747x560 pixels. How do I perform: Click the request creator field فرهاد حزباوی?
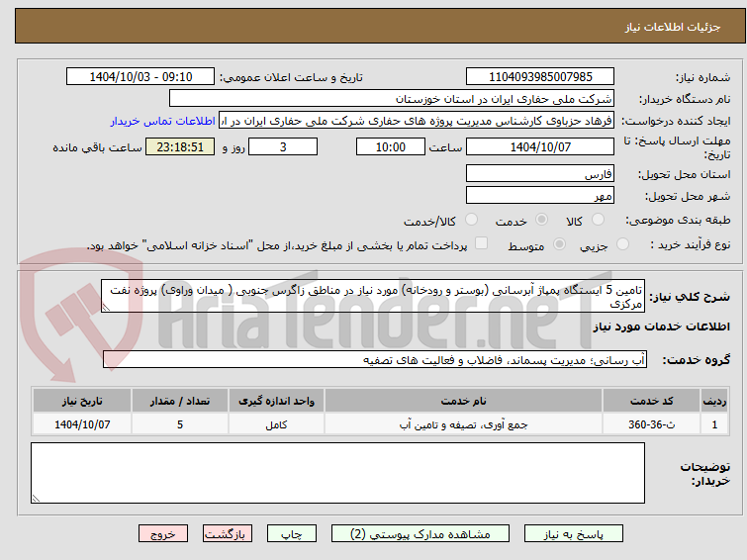(x=417, y=121)
